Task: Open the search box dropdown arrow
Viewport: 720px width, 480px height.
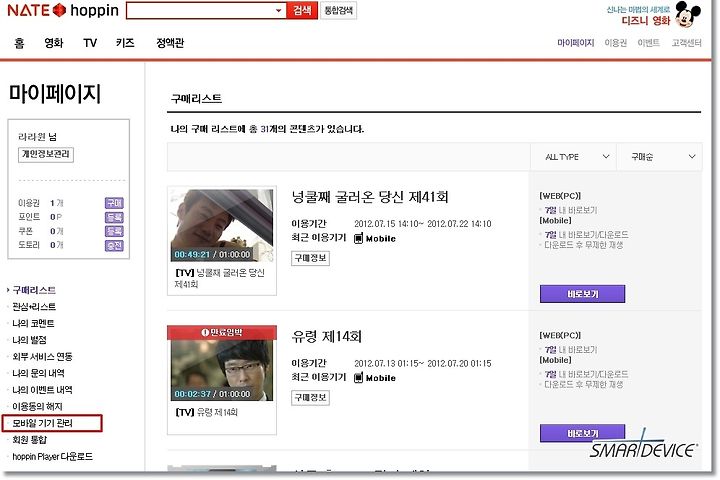Action: [x=279, y=10]
